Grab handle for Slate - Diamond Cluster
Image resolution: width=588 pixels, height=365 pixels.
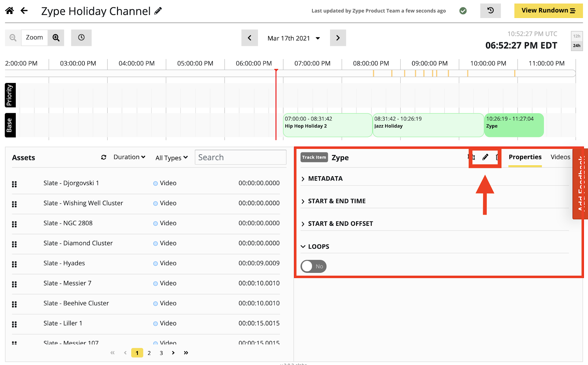(14, 244)
